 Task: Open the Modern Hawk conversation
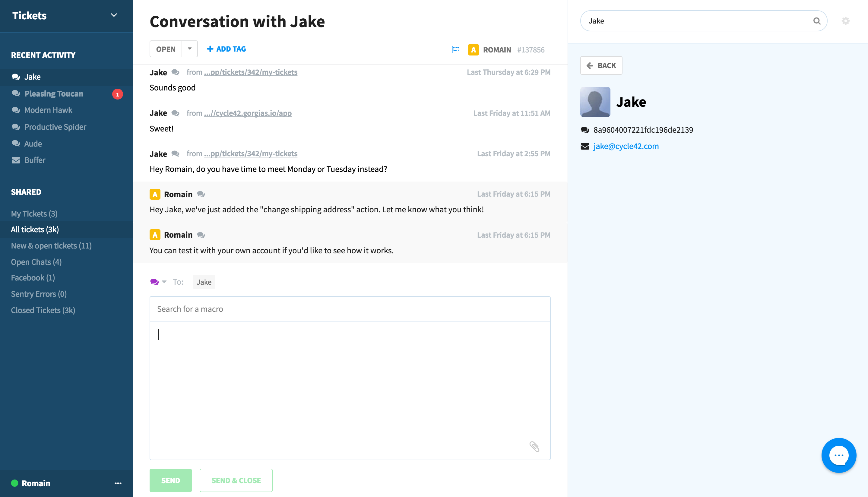point(48,110)
